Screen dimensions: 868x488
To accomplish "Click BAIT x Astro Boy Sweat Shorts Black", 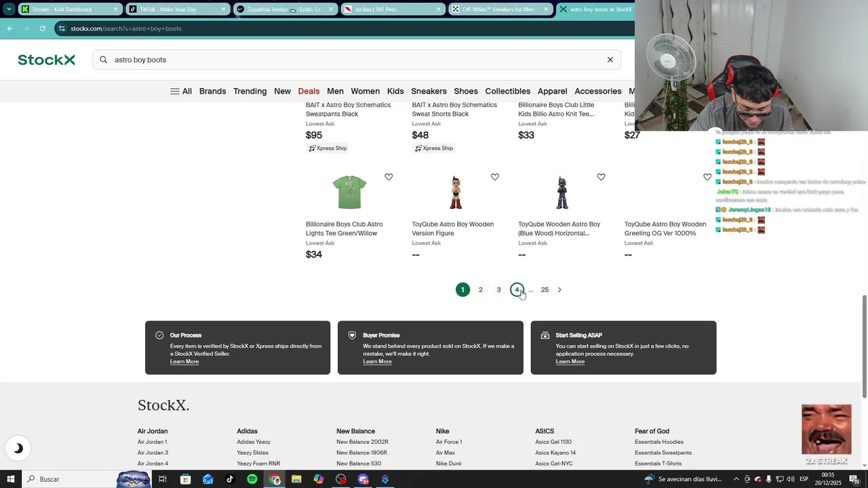I will coord(454,109).
